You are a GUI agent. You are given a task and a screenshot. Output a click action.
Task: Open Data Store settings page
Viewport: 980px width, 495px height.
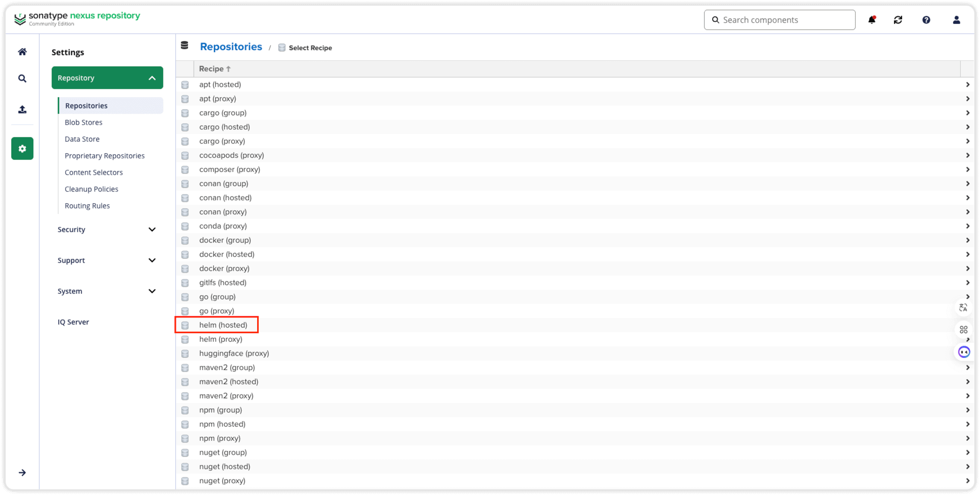coord(82,139)
